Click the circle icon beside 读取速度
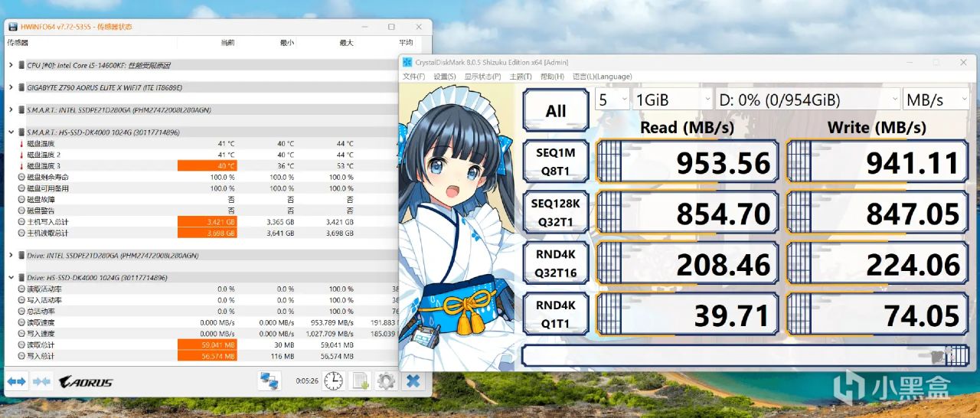 [21, 322]
